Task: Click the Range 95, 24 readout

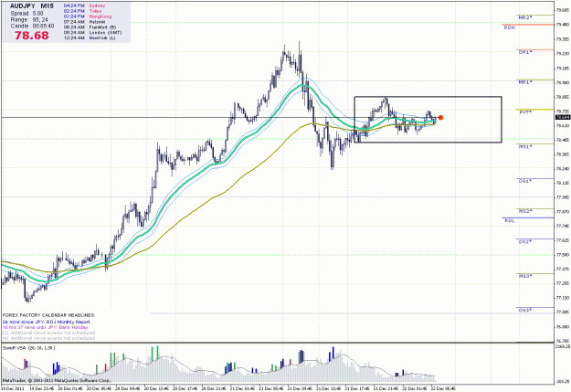Action: click(x=29, y=20)
